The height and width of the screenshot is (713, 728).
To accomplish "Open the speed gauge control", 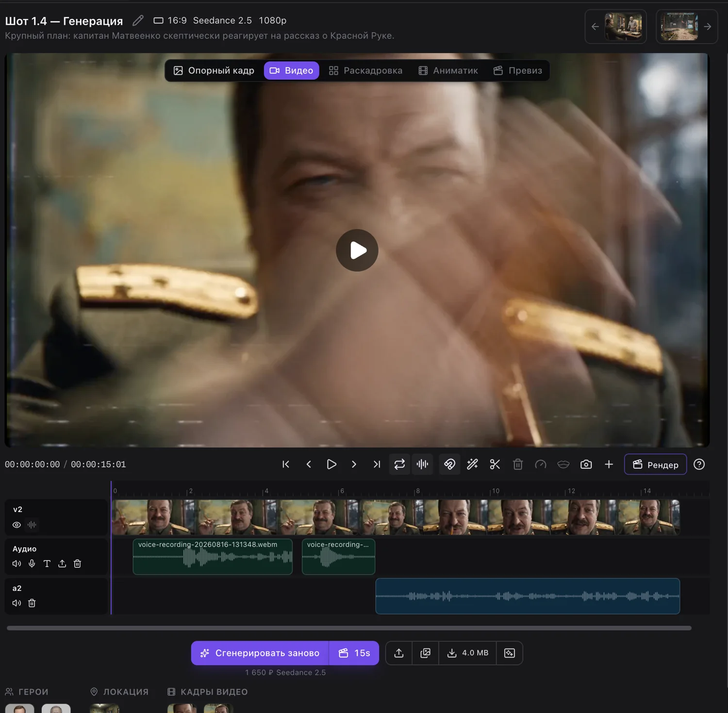I will (541, 464).
